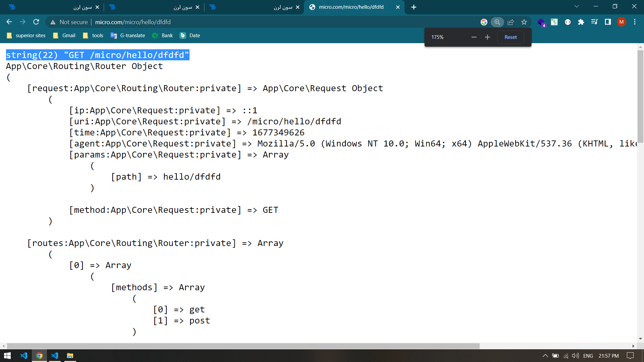Viewport: 644px width, 362px height.
Task: Open the white circle extension icon
Action: tap(568, 22)
